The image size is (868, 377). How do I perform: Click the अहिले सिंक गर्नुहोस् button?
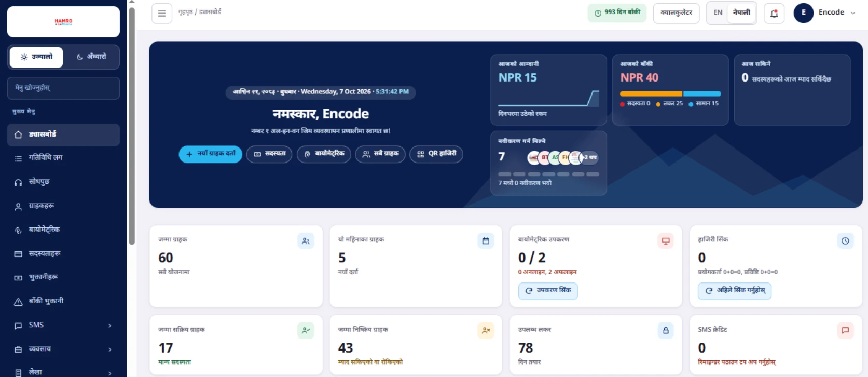pos(735,291)
